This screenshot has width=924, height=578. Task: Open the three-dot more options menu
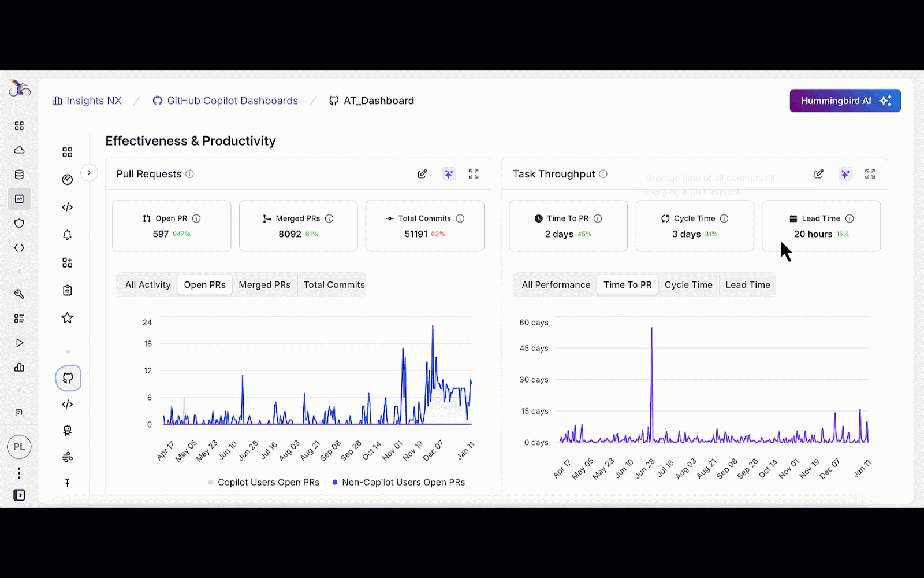19,473
